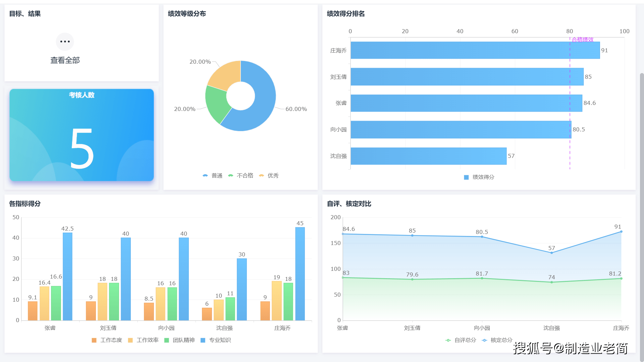
Task: Click the 沈自强 point valued 57 on line chart
Action: [x=551, y=253]
